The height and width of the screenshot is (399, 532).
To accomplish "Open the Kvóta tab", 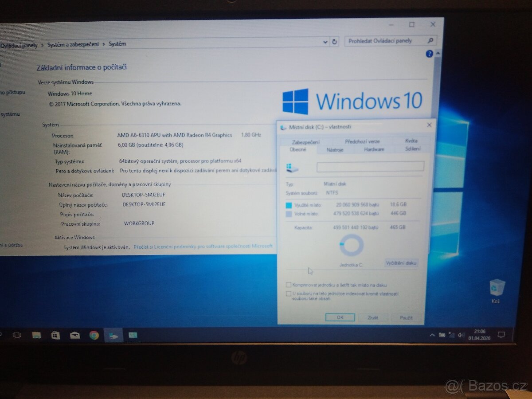I will pos(411,141).
